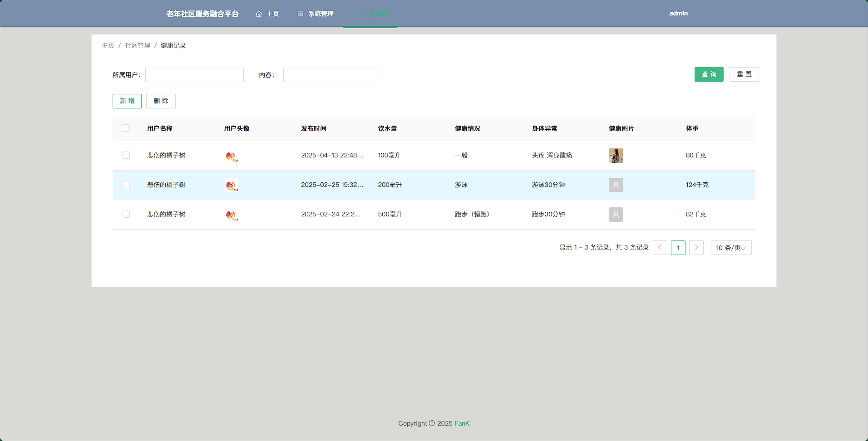Click the grid icon beside 系统管理
This screenshot has height=441, width=868.
pos(301,14)
